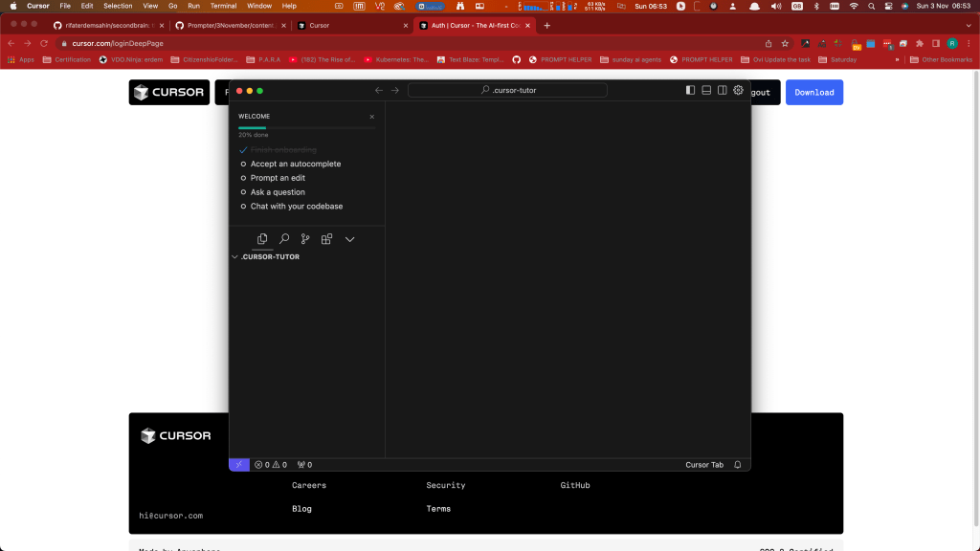Expand the additional views chevron in sidebar
Screen dimensions: 980x551
349,239
